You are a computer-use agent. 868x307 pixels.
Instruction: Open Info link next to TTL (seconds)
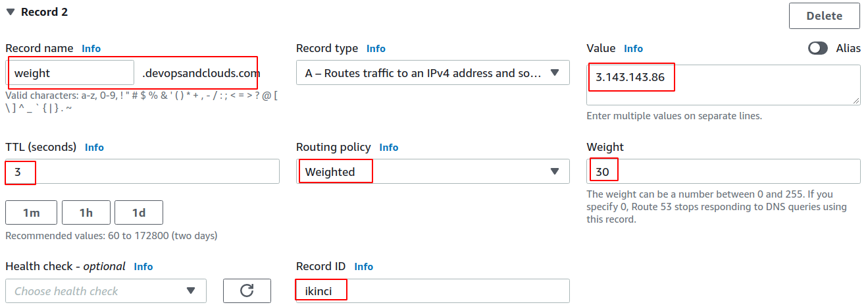pyautogui.click(x=94, y=148)
